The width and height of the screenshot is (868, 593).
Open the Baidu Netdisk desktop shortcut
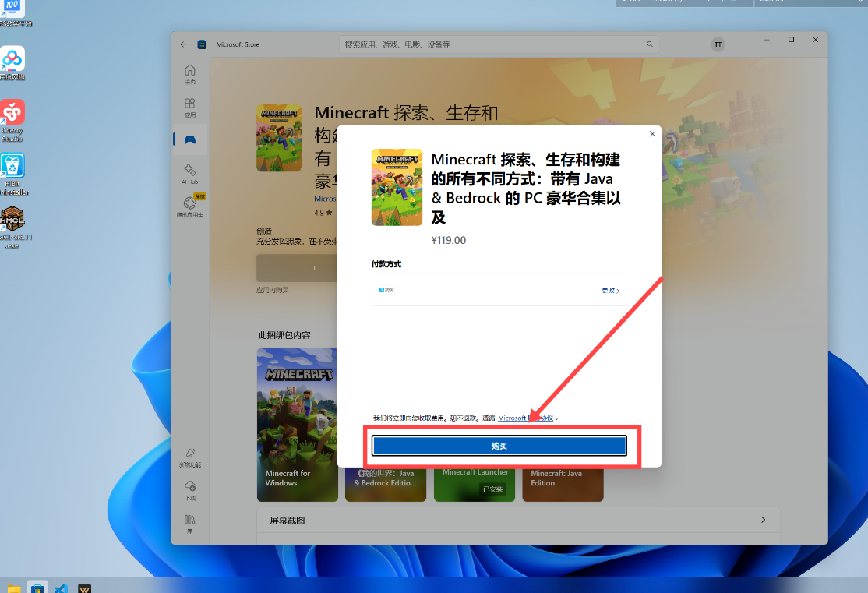point(12,63)
